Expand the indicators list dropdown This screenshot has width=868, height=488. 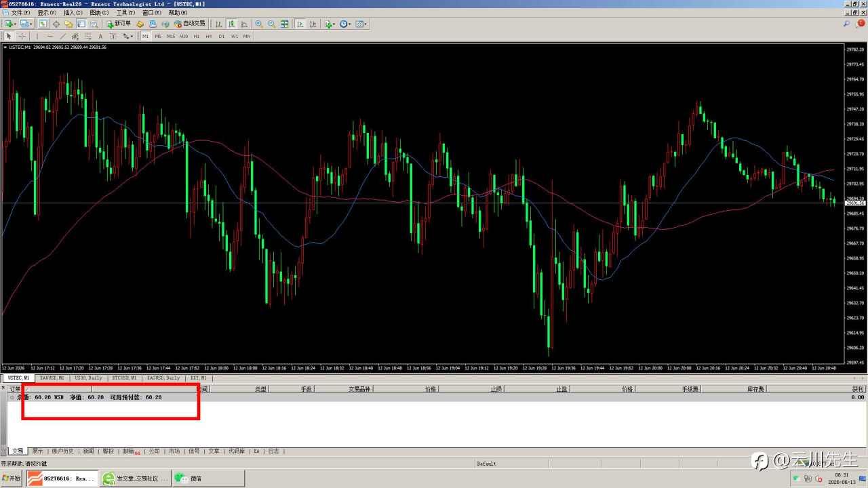pyautogui.click(x=330, y=24)
